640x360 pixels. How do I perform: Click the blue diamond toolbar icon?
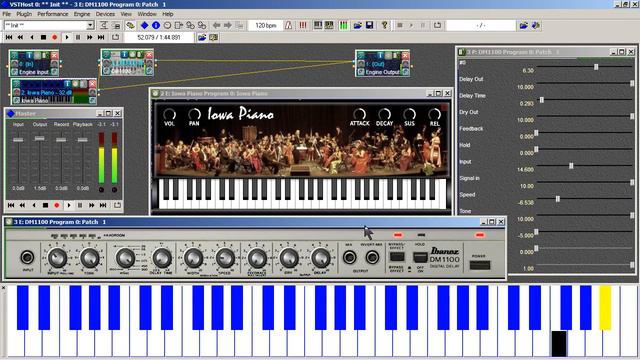click(x=144, y=25)
